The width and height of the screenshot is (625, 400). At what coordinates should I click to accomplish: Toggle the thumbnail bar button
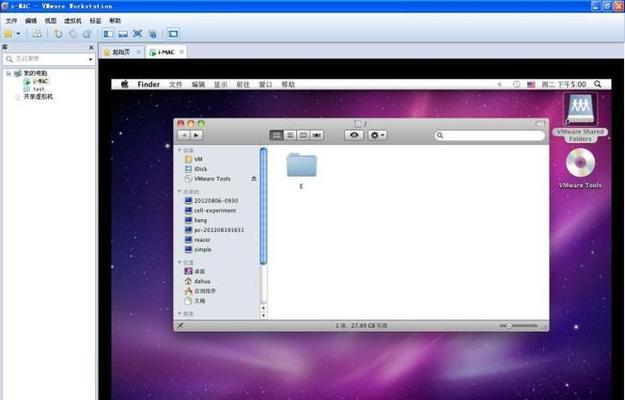pos(123,34)
